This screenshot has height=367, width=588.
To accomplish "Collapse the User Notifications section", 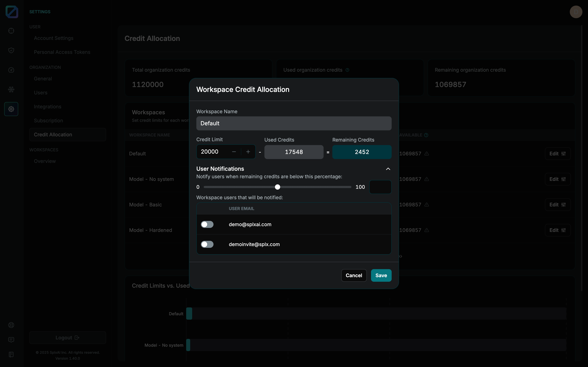I will click(388, 169).
